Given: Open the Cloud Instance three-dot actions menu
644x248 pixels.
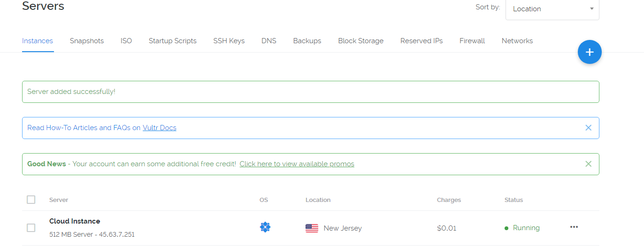Looking at the screenshot, I should [x=574, y=227].
